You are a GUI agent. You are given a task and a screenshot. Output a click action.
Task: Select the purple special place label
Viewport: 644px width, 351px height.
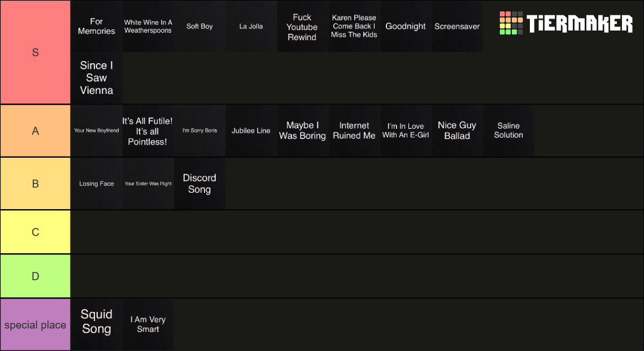(36, 324)
